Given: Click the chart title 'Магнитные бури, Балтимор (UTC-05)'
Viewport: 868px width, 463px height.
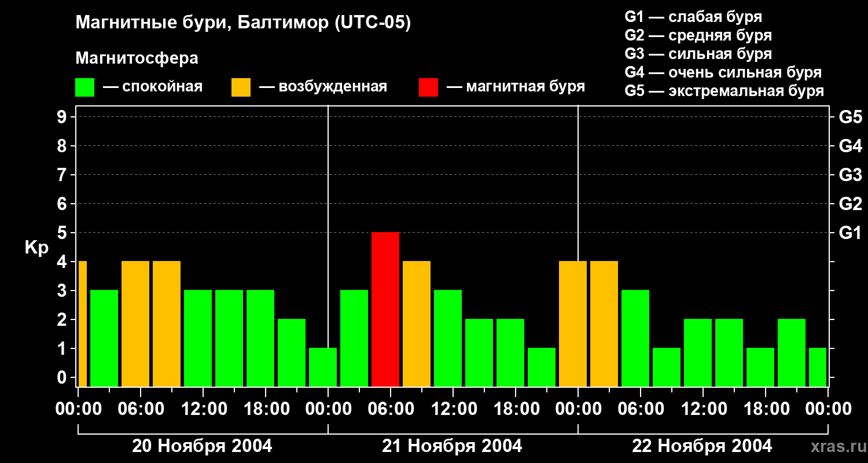Looking at the screenshot, I should point(243,23).
